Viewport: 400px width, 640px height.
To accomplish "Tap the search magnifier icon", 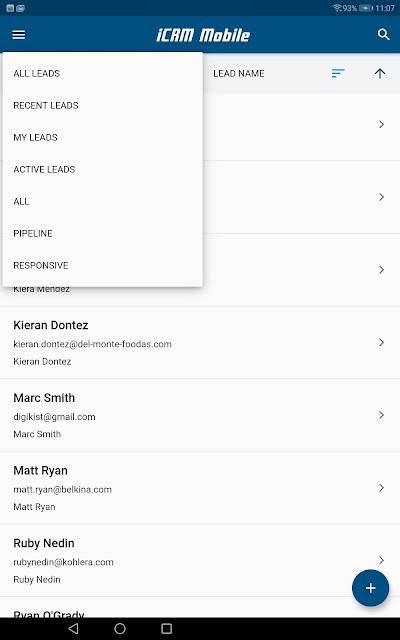I will 383,35.
